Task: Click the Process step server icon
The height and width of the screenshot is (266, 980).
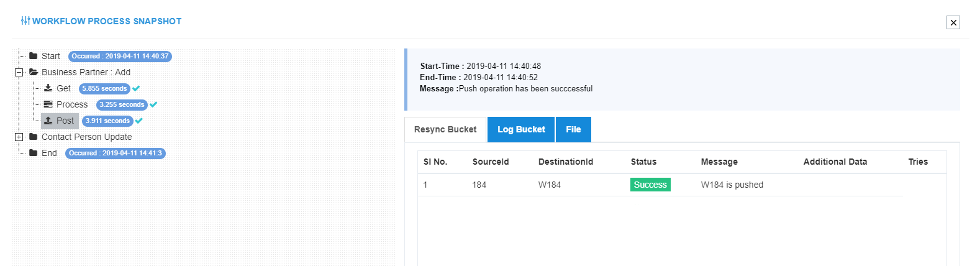Action: click(x=48, y=104)
